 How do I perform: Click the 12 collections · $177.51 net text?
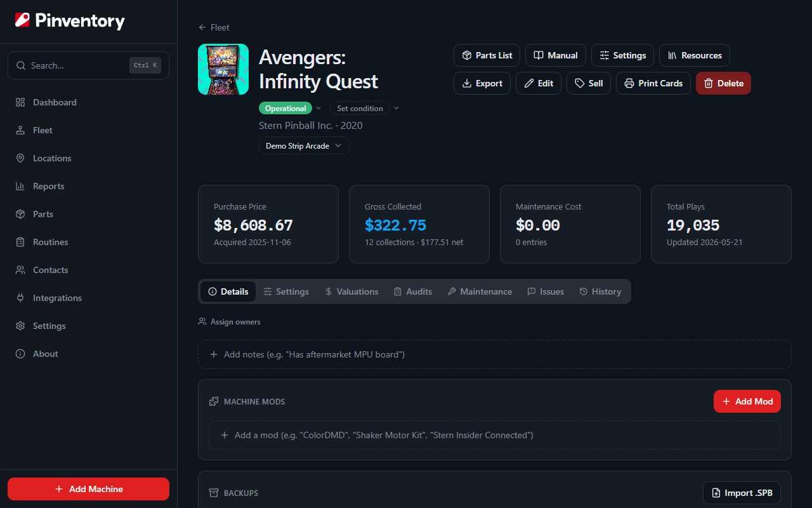[414, 243]
